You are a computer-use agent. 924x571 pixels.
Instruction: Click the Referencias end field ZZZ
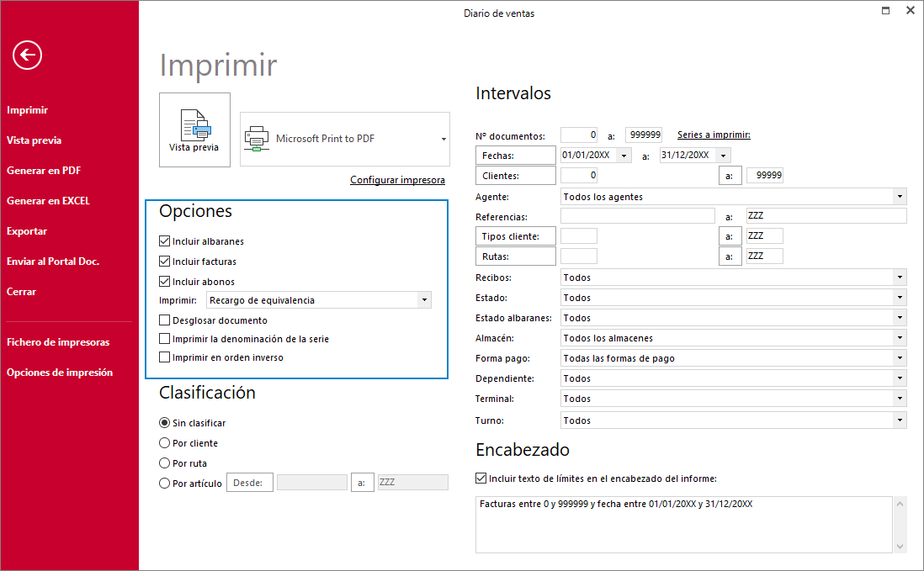(826, 216)
